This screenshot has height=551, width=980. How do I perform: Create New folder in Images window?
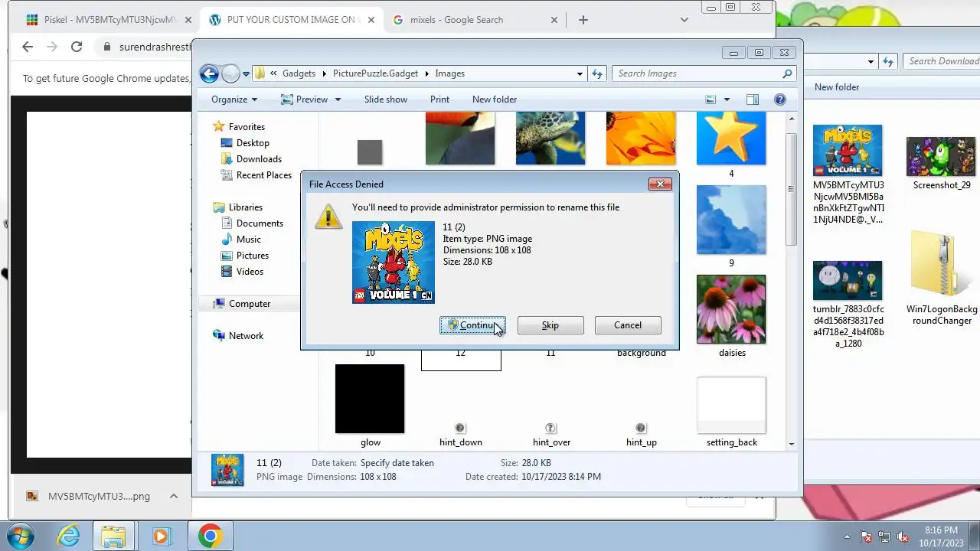tap(495, 99)
